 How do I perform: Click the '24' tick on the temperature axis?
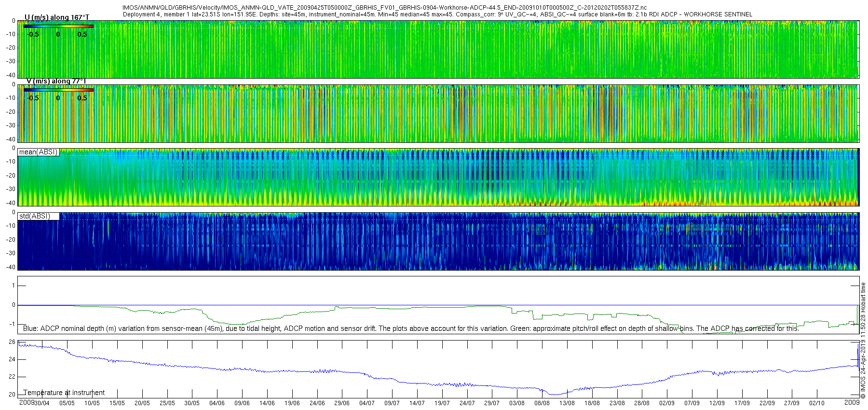12,359
